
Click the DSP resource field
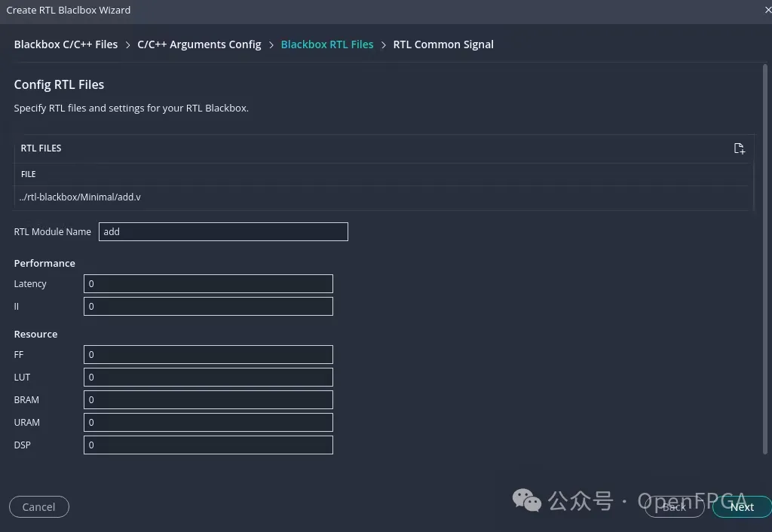point(208,445)
